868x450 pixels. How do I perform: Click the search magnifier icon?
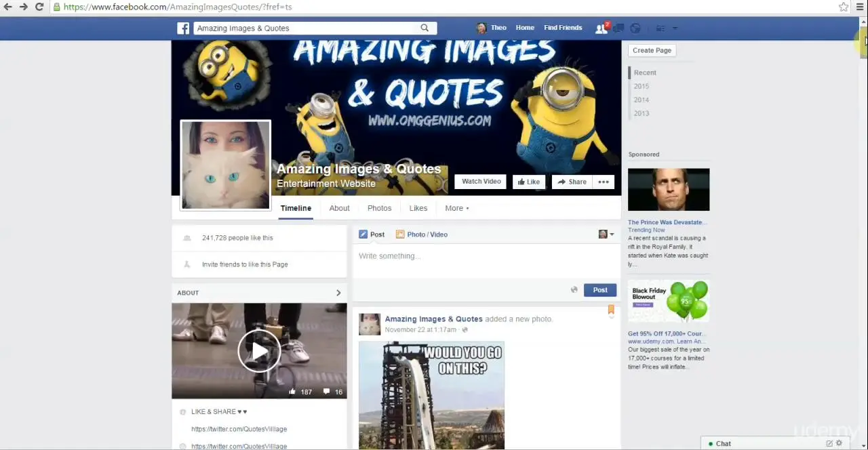(425, 28)
